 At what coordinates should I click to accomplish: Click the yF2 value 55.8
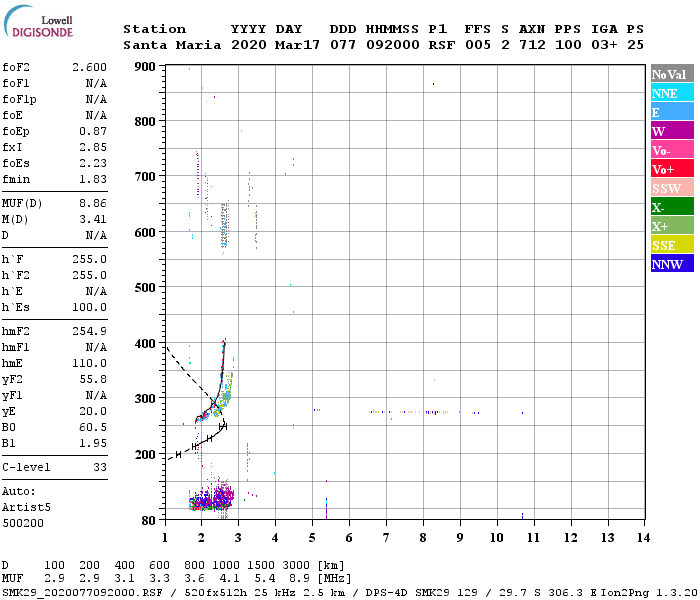click(93, 379)
